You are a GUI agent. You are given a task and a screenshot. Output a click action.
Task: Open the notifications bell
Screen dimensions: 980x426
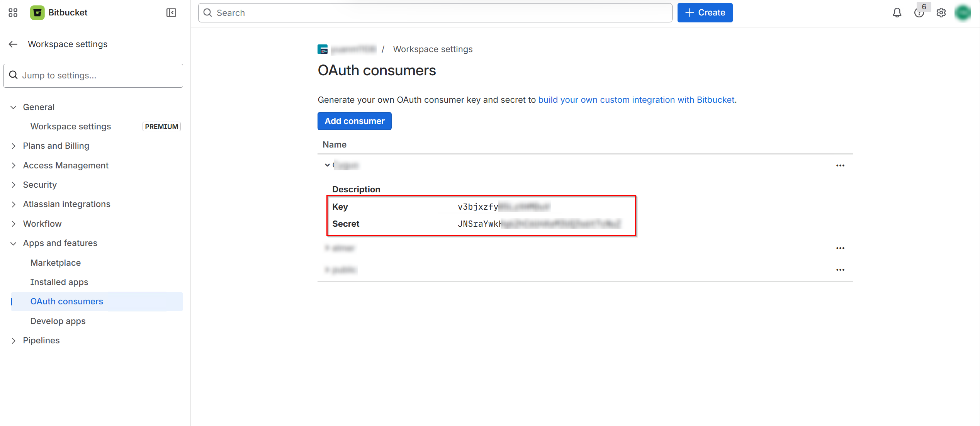click(x=897, y=13)
